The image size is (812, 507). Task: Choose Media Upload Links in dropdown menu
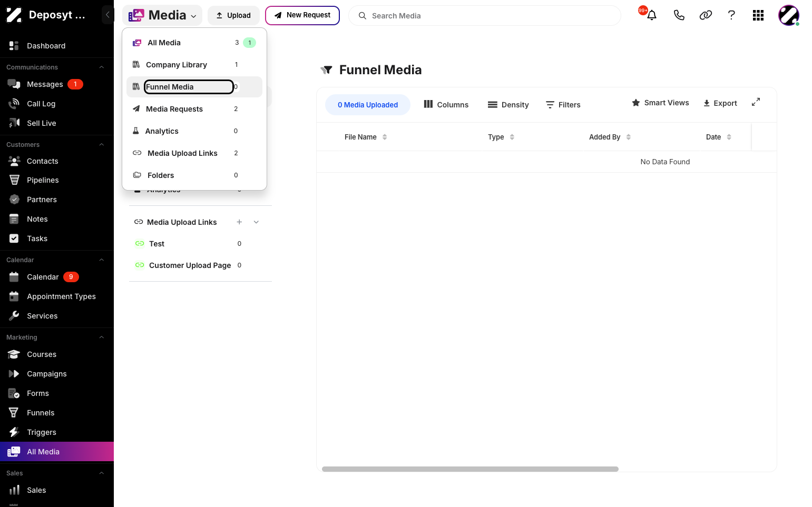click(x=194, y=153)
